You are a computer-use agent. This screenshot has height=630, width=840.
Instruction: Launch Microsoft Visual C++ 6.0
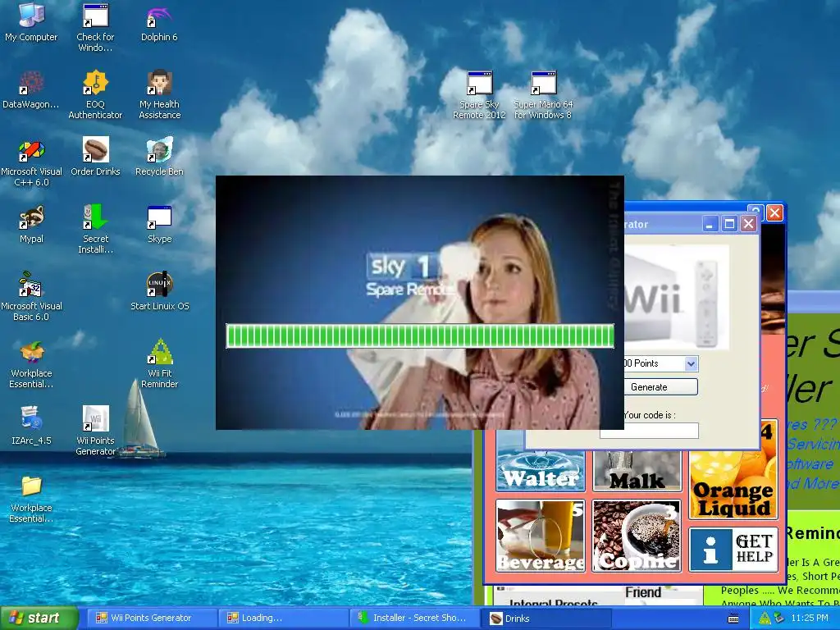point(32,162)
